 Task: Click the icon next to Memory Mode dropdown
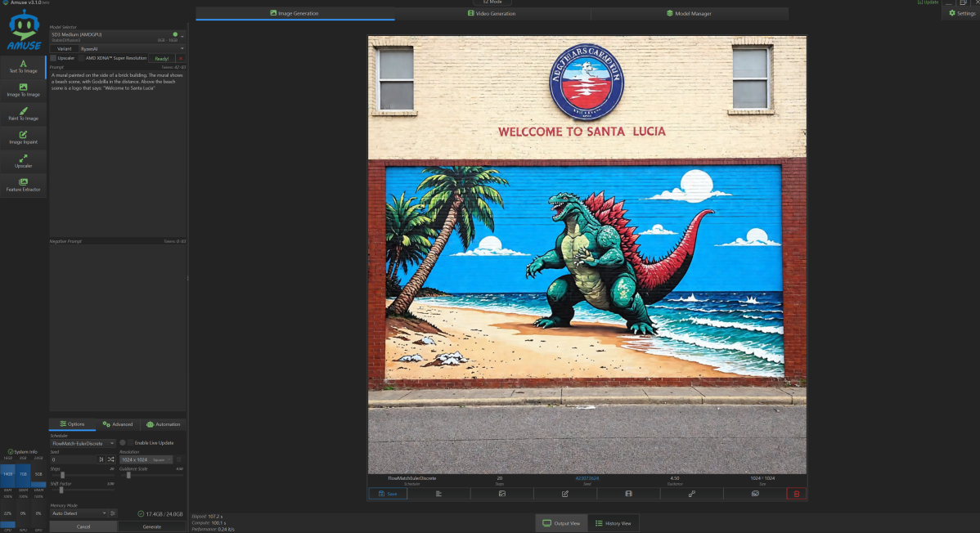[x=113, y=513]
